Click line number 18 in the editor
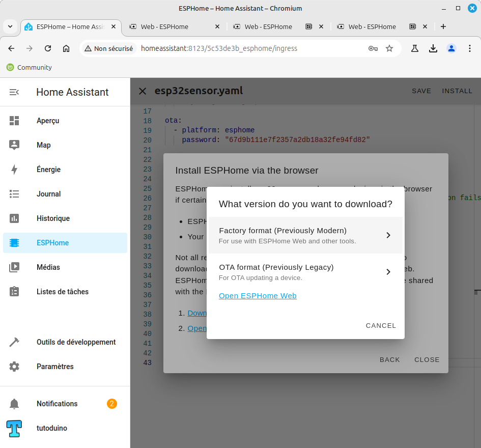Screen dimensions: 481x448 point(147,121)
